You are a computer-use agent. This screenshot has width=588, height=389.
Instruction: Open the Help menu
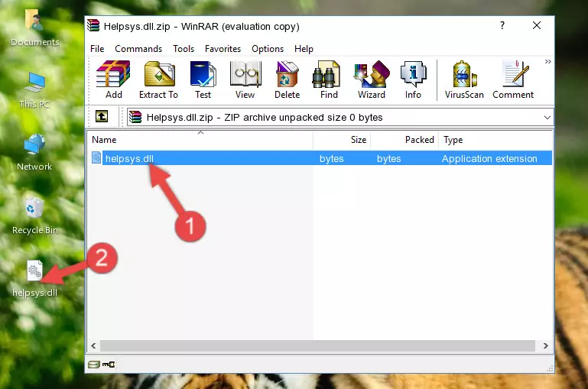click(304, 49)
